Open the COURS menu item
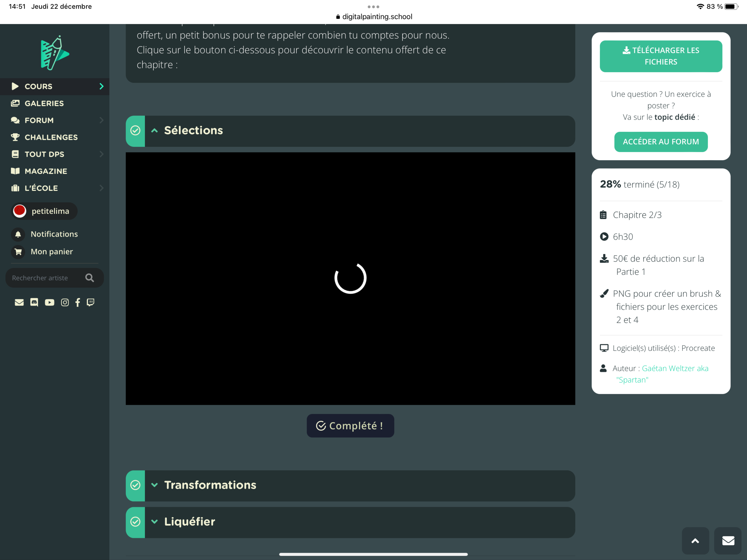Viewport: 747px width, 560px height. [39, 86]
